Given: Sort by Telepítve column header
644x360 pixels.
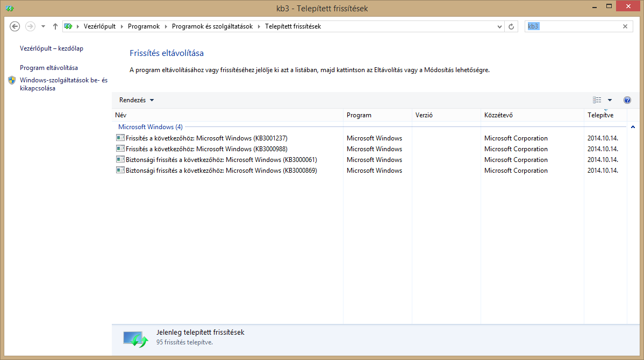Looking at the screenshot, I should 605,115.
